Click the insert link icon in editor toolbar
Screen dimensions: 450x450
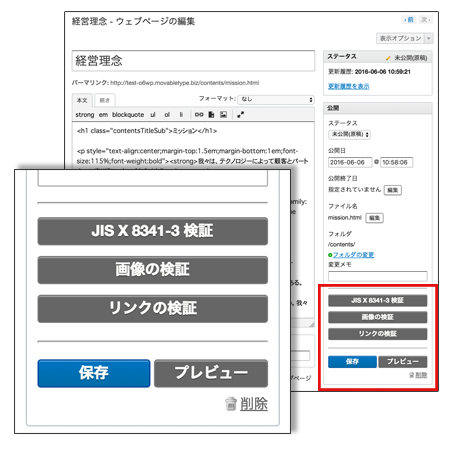coord(199,115)
